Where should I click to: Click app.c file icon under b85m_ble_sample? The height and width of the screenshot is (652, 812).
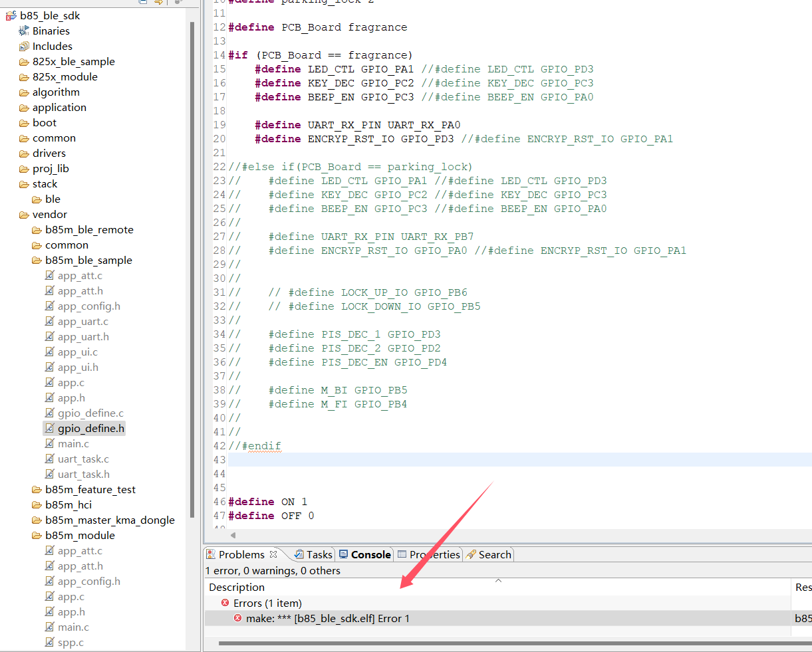pos(50,382)
